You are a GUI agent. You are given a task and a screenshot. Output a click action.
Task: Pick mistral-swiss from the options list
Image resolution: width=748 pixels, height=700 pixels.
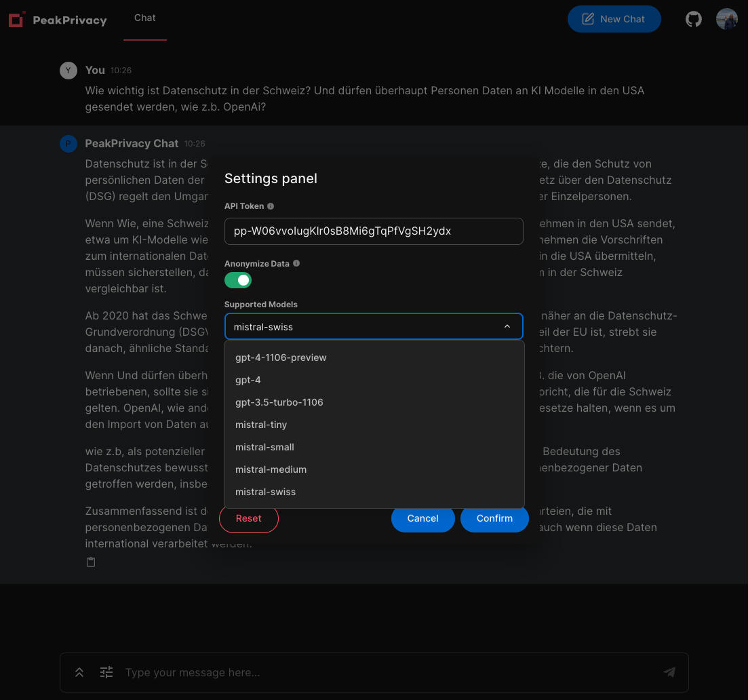(x=374, y=492)
